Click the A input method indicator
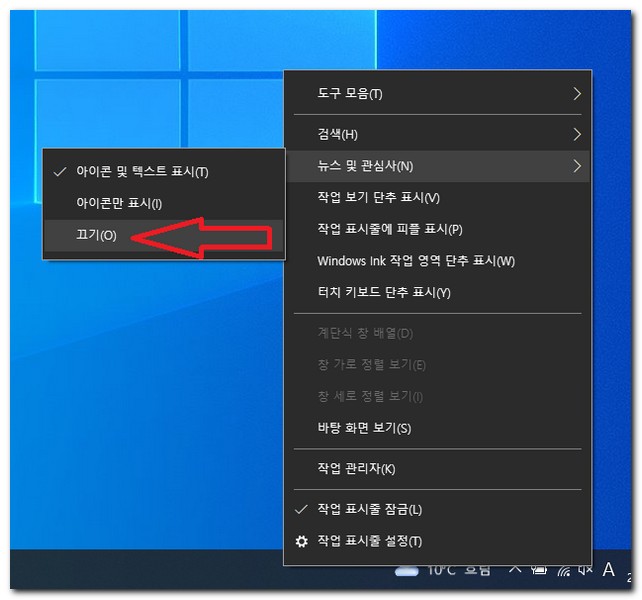 609,570
